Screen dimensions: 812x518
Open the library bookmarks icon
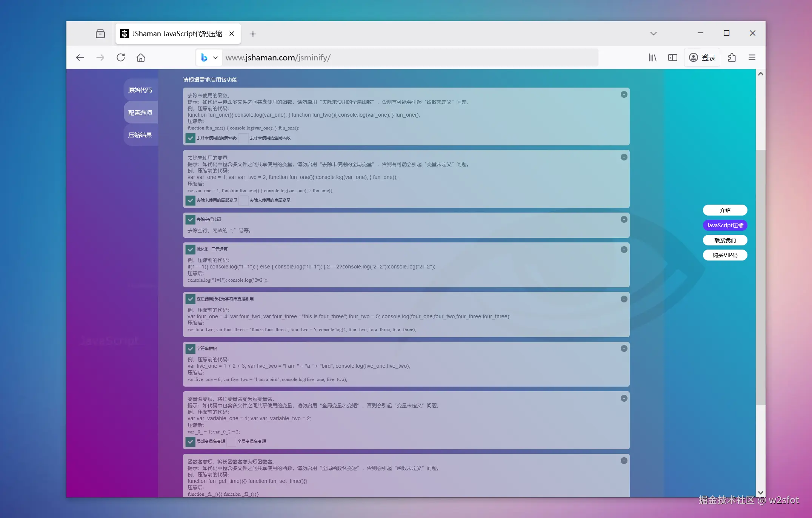point(652,57)
